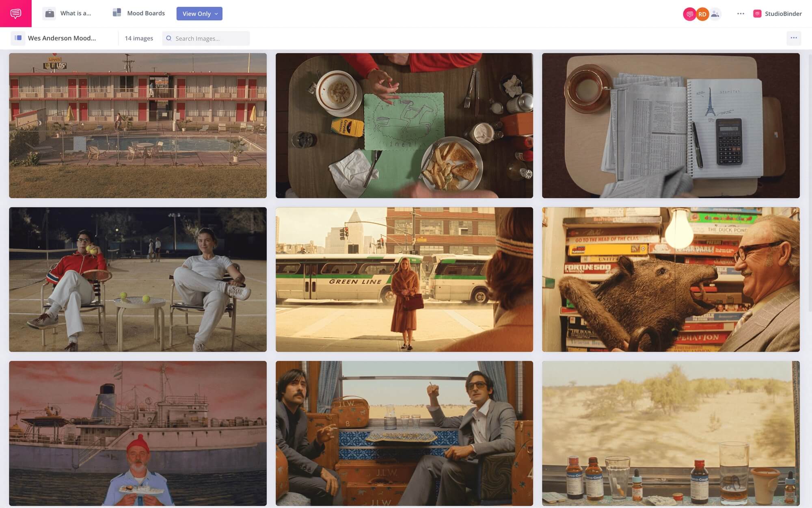The image size is (812, 508).
Task: Open the Mood Boards page
Action: click(x=146, y=13)
